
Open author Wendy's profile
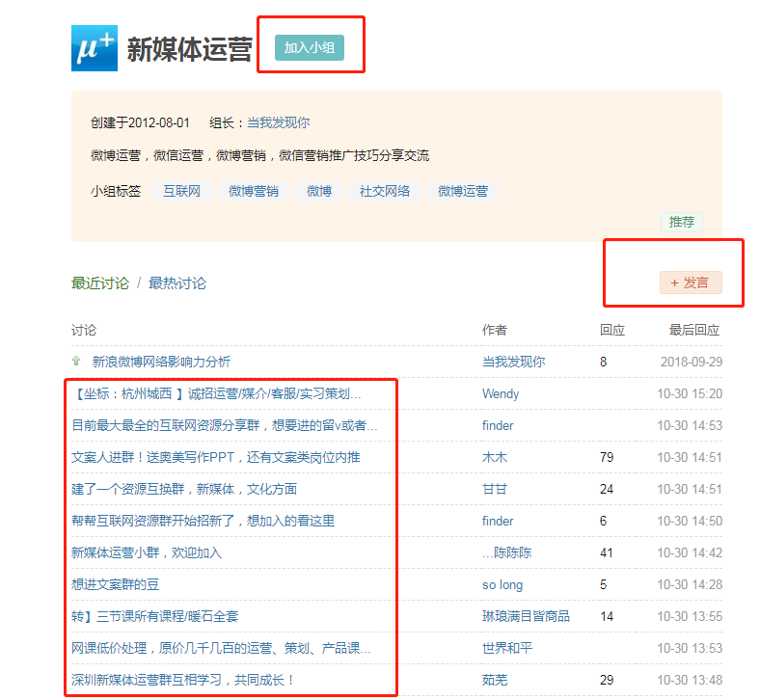coord(501,393)
